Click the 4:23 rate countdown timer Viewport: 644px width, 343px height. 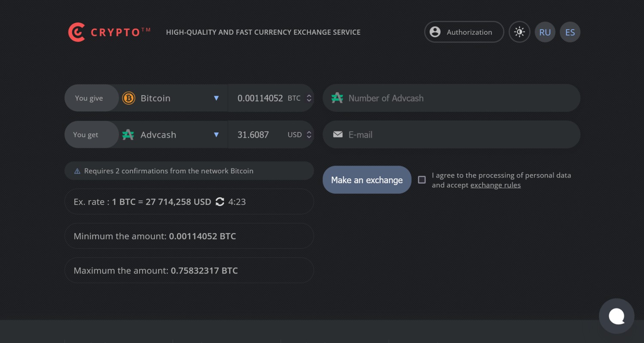pyautogui.click(x=237, y=202)
